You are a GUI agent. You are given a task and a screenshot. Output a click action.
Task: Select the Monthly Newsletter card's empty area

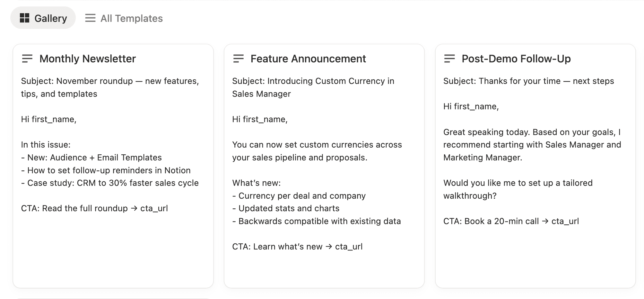[x=113, y=251]
